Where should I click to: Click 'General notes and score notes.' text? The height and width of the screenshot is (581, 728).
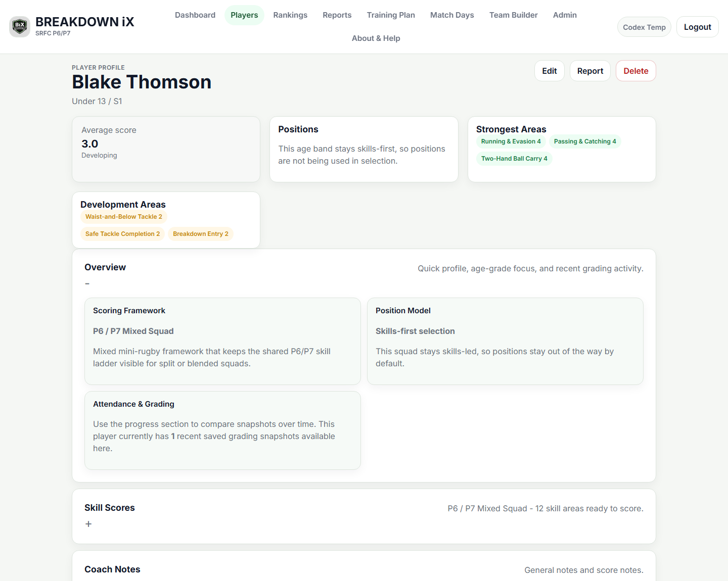584,570
